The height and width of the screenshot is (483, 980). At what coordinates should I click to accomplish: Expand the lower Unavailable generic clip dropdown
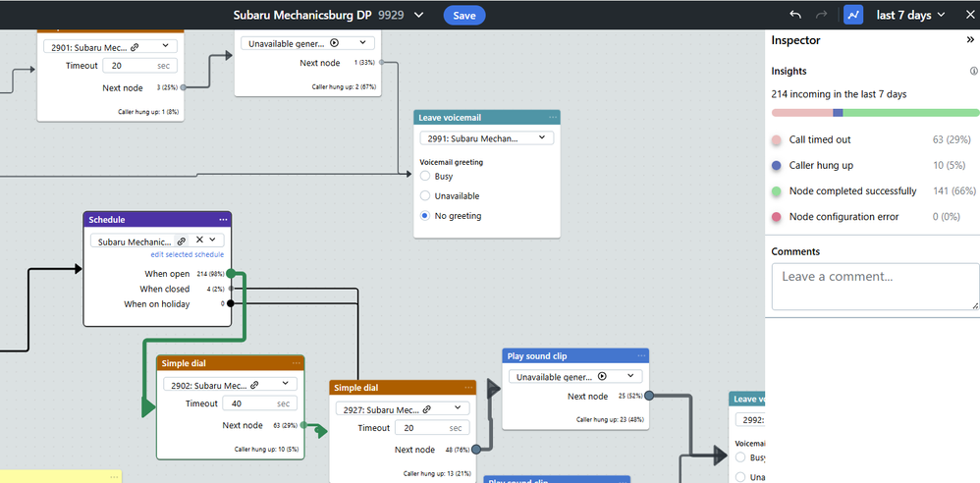click(x=630, y=376)
